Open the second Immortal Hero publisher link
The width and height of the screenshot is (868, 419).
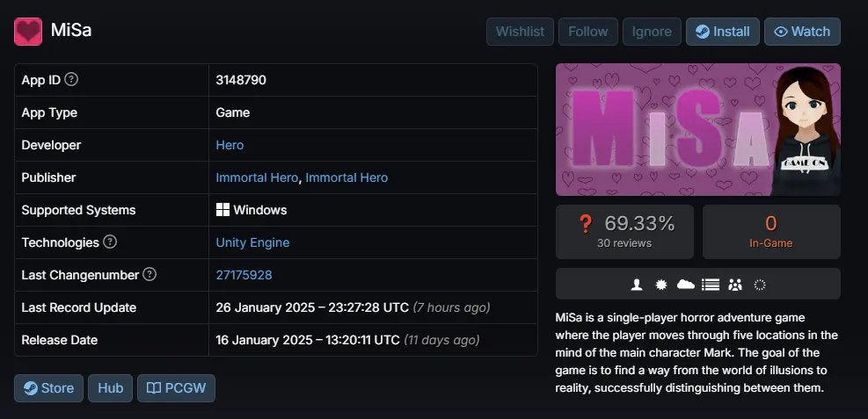[x=346, y=177]
